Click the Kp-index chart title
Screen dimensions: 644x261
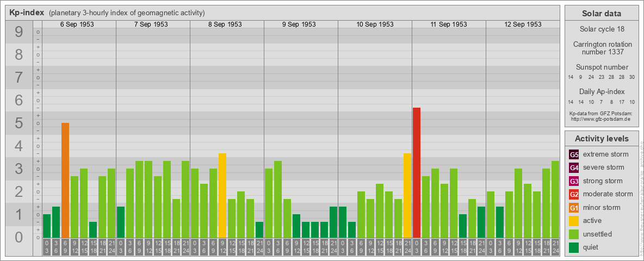[27, 13]
